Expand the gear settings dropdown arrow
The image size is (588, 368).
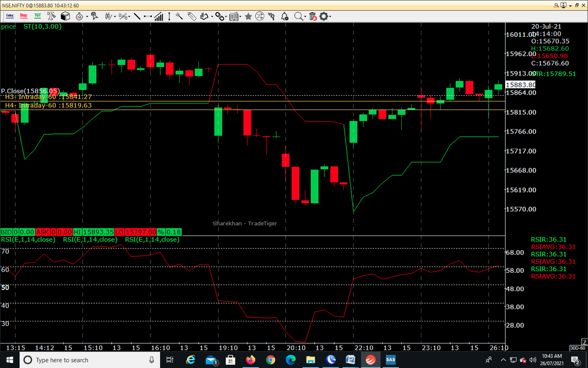point(330,17)
